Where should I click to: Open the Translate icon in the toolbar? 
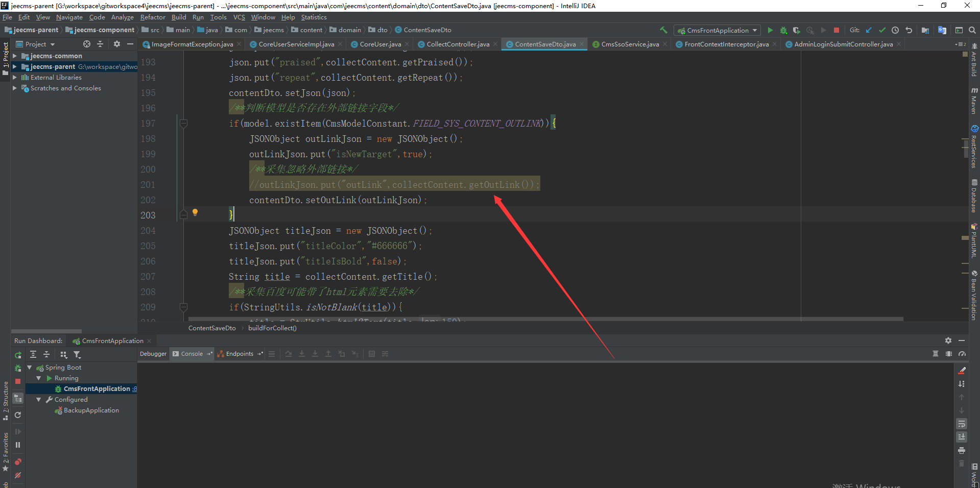942,30
